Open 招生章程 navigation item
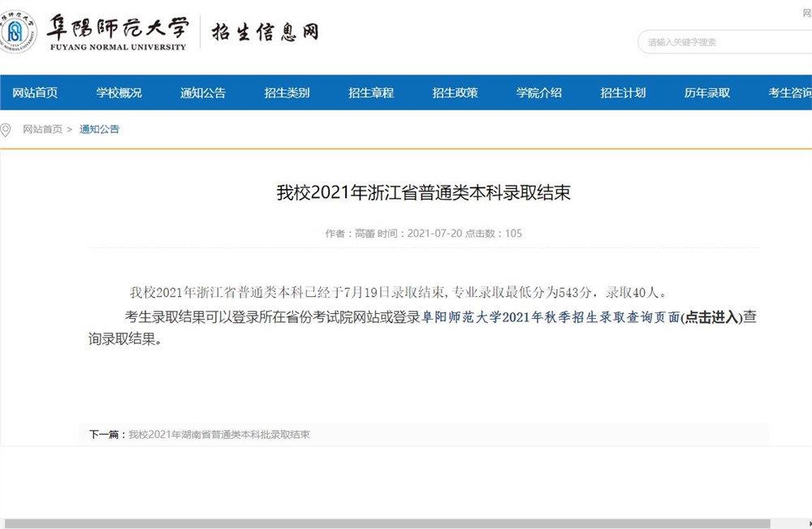 (x=371, y=92)
